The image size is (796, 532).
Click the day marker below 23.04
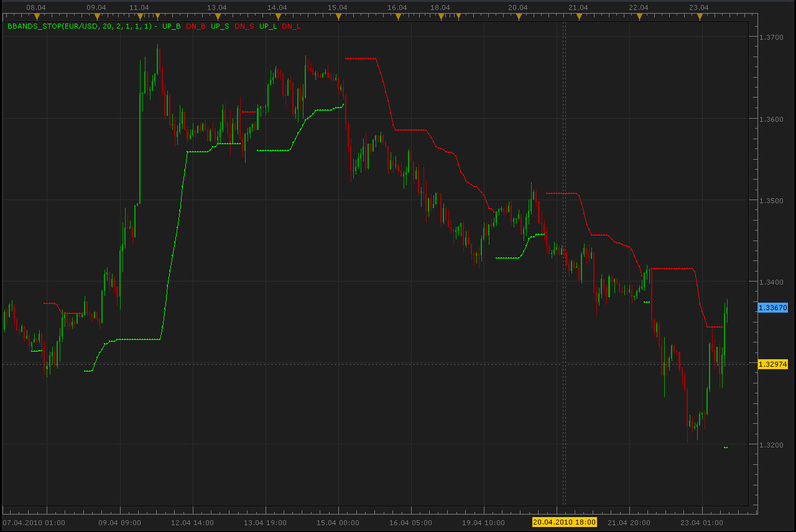(700, 16)
